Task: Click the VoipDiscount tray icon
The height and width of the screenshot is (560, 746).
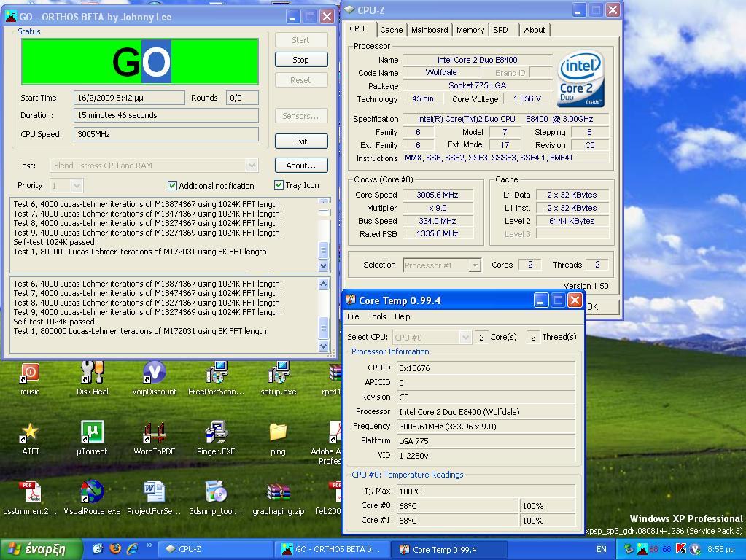Action: (695, 549)
